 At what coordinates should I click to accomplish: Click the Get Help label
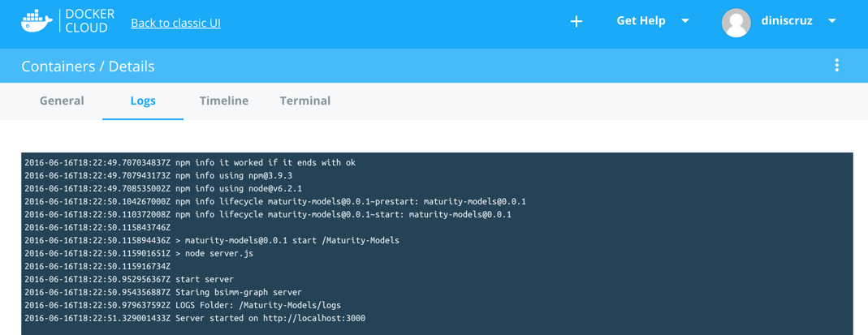pos(641,21)
